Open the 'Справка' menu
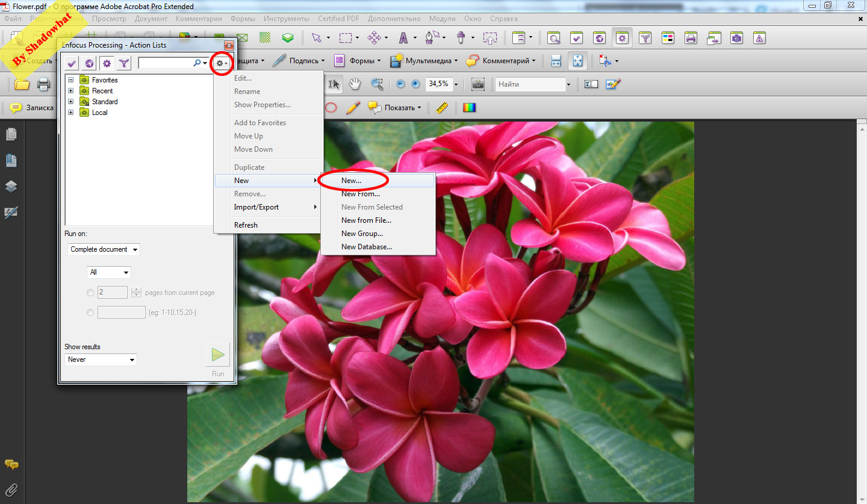867x504 pixels. (503, 19)
